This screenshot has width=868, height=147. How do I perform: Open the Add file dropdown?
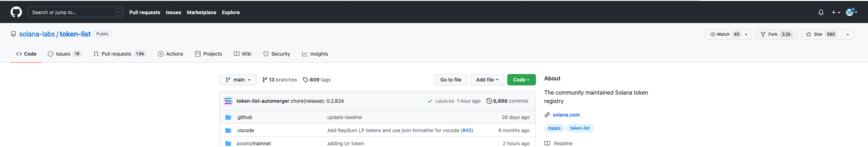point(487,80)
